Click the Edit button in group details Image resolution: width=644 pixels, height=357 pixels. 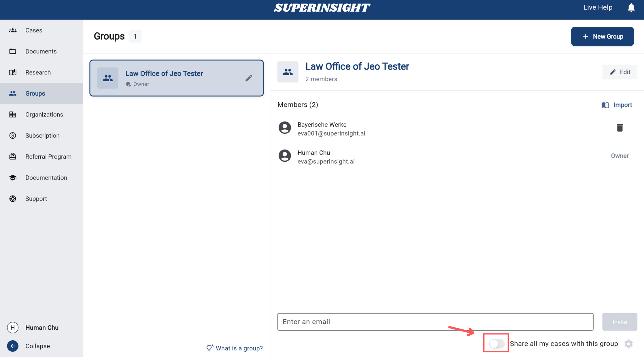tap(620, 72)
